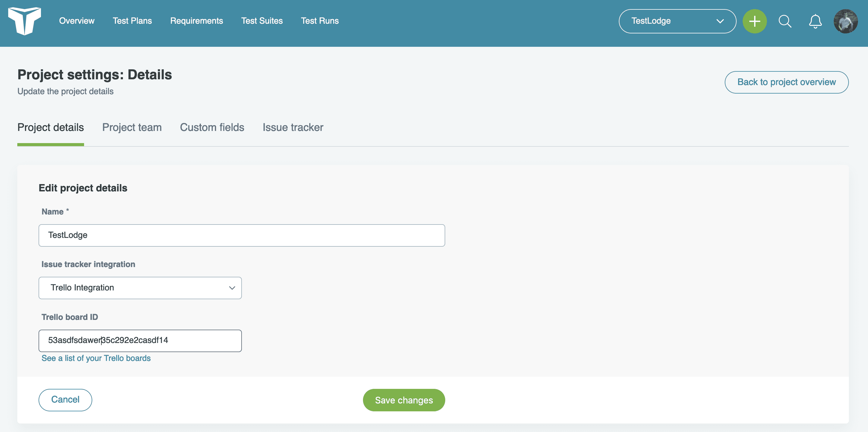Click the green plus add button
The width and height of the screenshot is (868, 432).
(754, 21)
